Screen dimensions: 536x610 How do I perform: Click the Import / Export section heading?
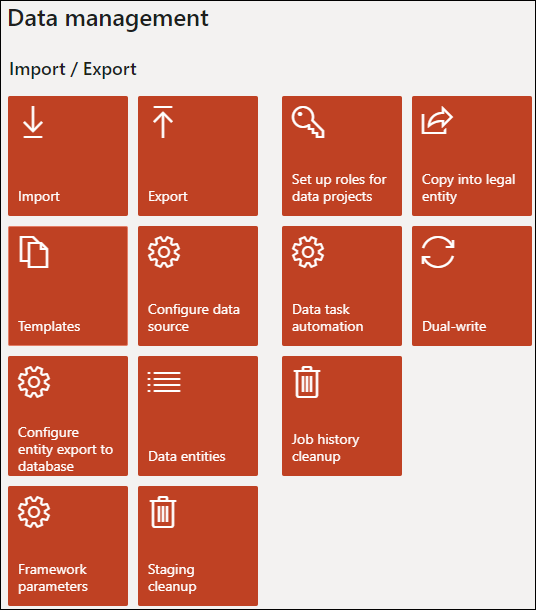click(73, 69)
